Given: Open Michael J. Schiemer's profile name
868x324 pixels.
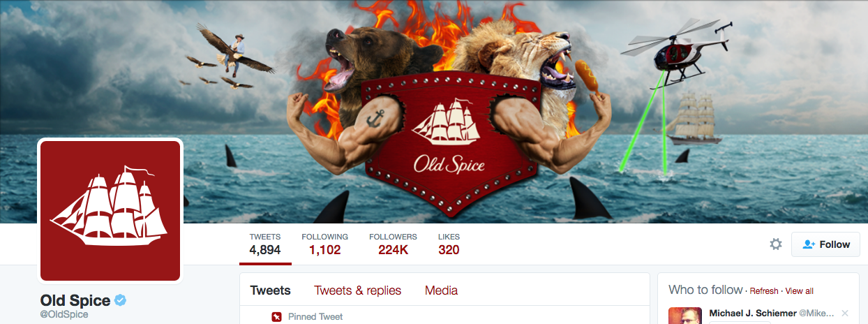Looking at the screenshot, I should pos(752,313).
